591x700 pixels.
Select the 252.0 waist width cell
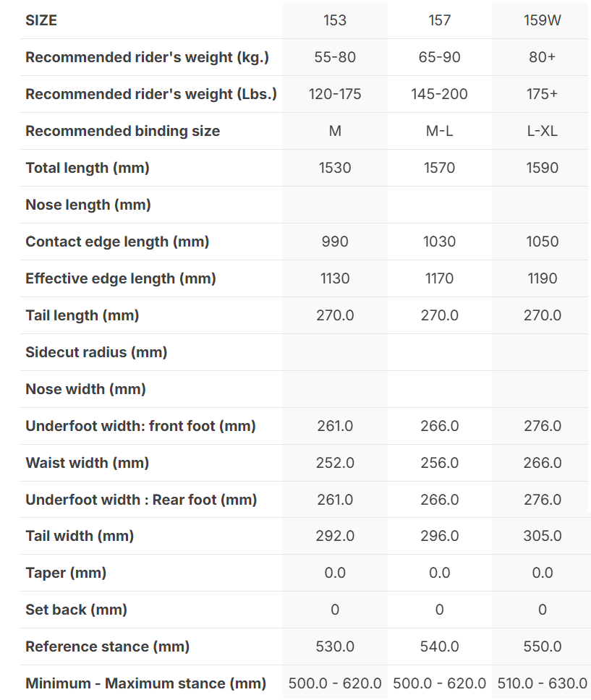[x=335, y=463]
